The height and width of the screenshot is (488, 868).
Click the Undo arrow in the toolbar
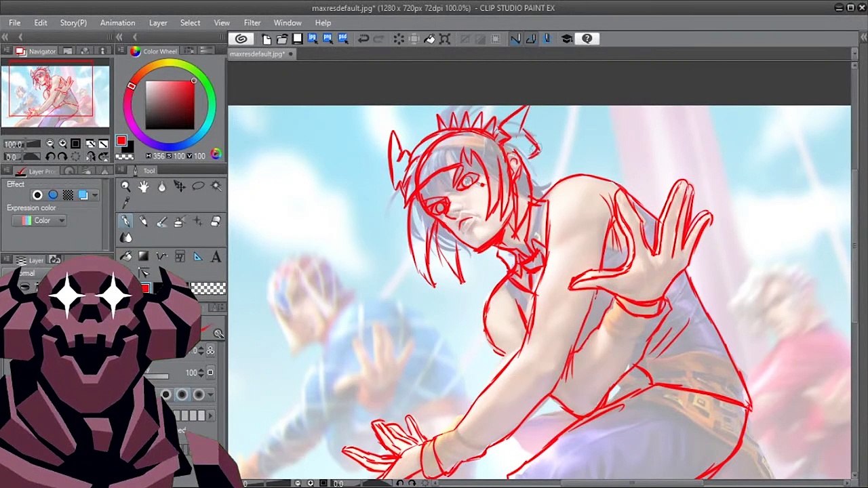(x=363, y=39)
